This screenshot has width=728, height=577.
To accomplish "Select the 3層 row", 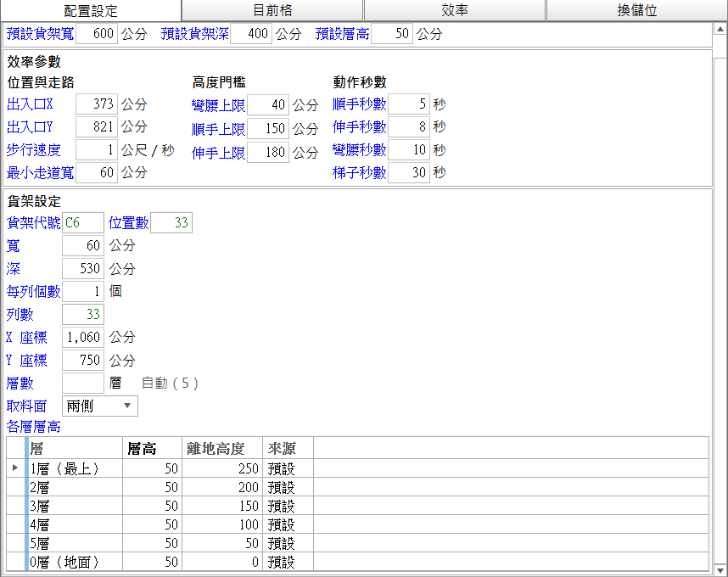I will [357, 506].
